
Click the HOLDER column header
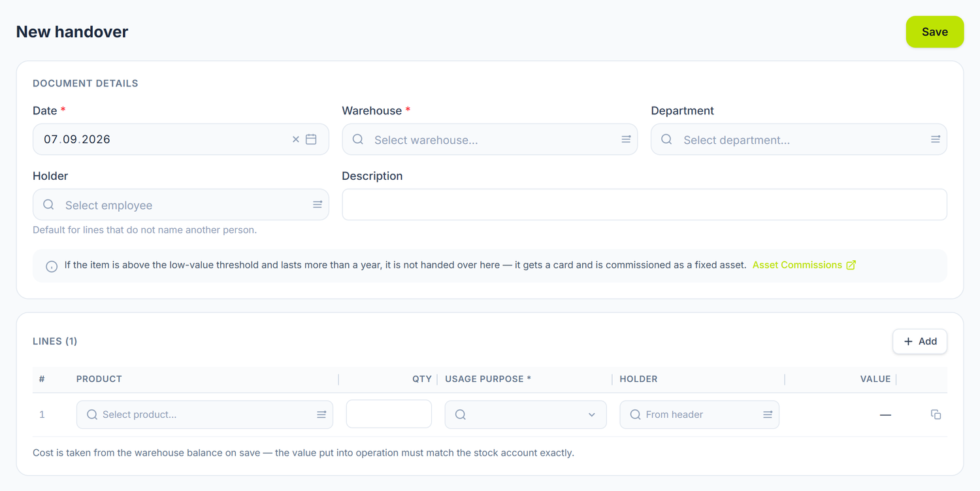point(638,379)
